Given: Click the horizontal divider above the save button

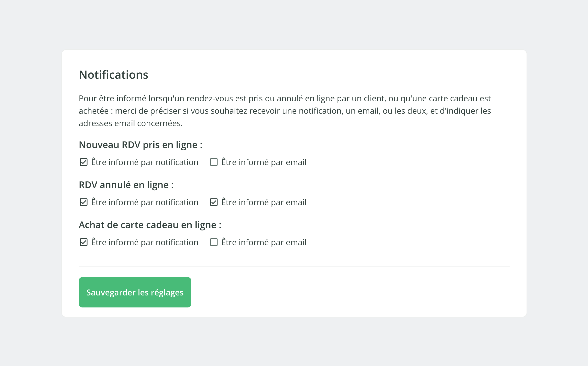Looking at the screenshot, I should pos(294,267).
